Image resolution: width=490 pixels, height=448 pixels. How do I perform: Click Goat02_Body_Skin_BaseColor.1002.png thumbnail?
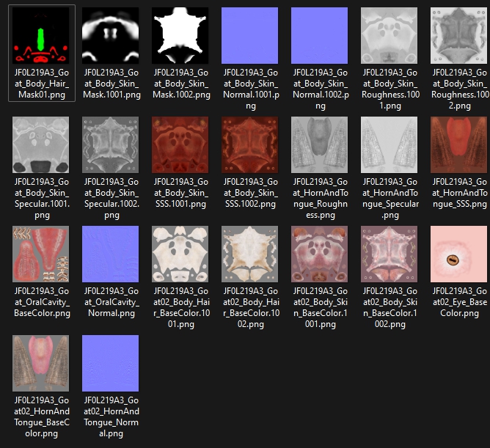point(390,254)
